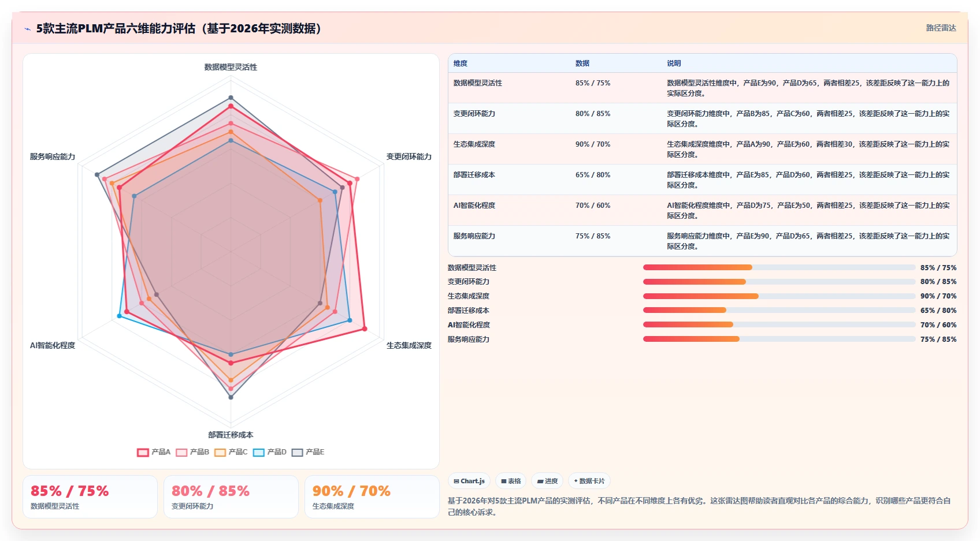Image resolution: width=980 pixels, height=541 pixels.
Task: Click the radar axis label 变更闭环能力
Action: coord(409,156)
